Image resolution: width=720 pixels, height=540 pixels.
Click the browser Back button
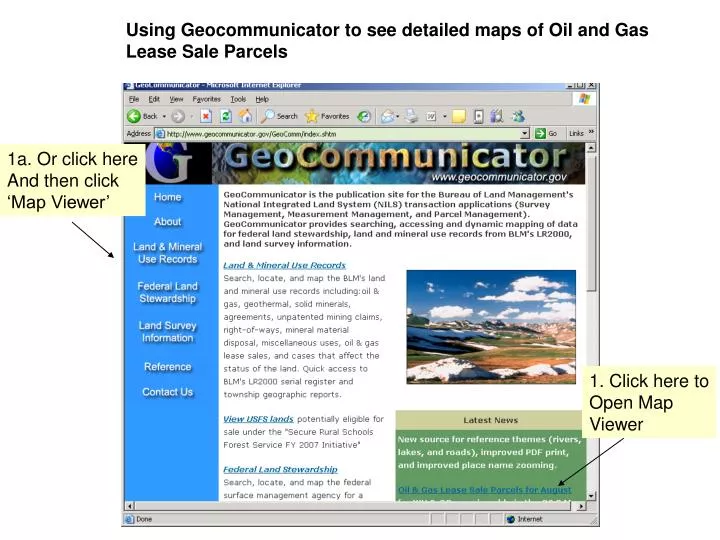pyautogui.click(x=142, y=117)
